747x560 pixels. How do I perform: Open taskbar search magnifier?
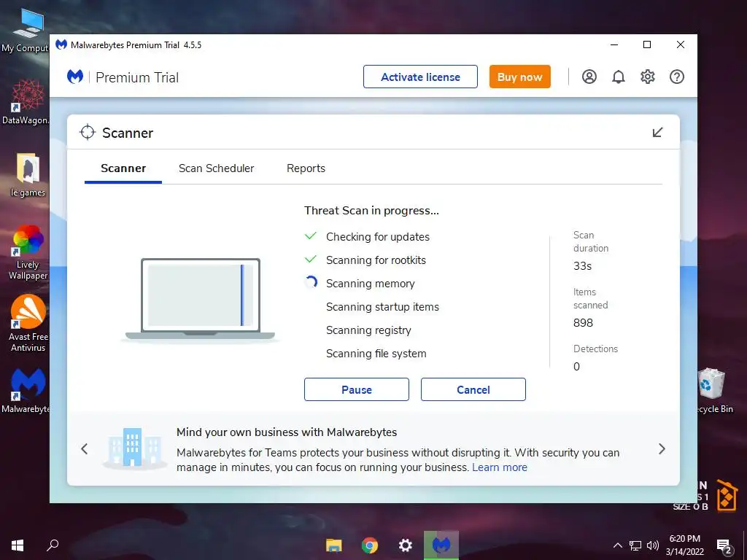click(x=53, y=545)
